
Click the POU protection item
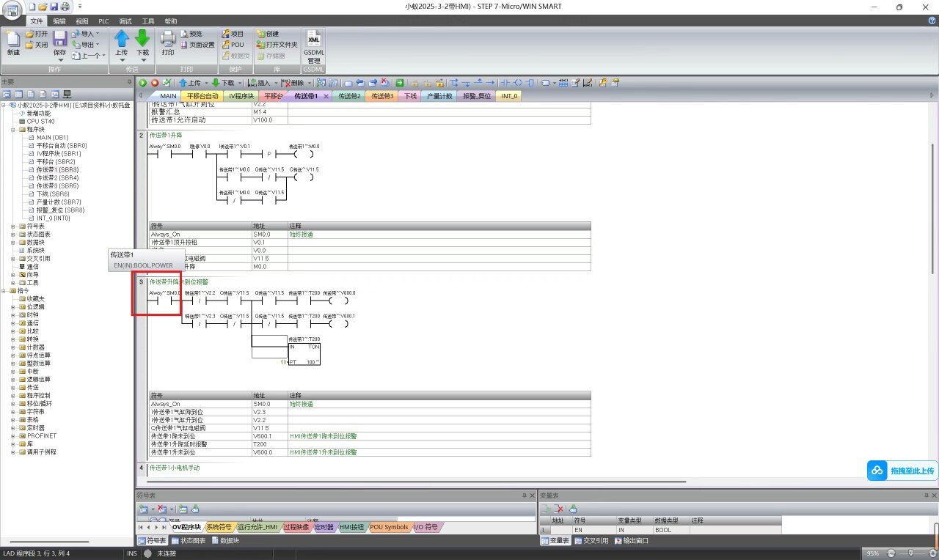233,45
